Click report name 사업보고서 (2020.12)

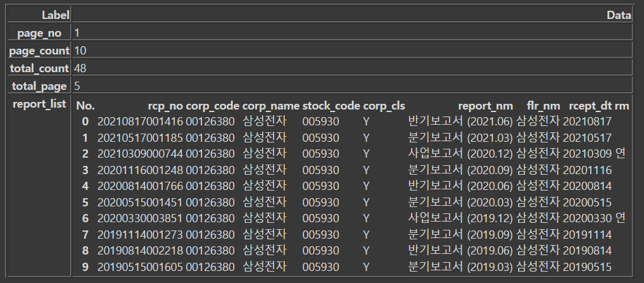(x=460, y=154)
